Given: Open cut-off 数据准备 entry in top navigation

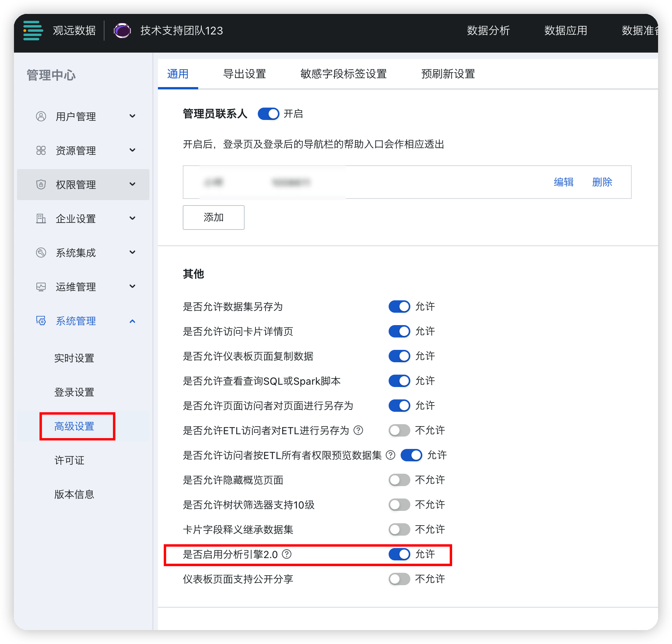Looking at the screenshot, I should coord(639,31).
